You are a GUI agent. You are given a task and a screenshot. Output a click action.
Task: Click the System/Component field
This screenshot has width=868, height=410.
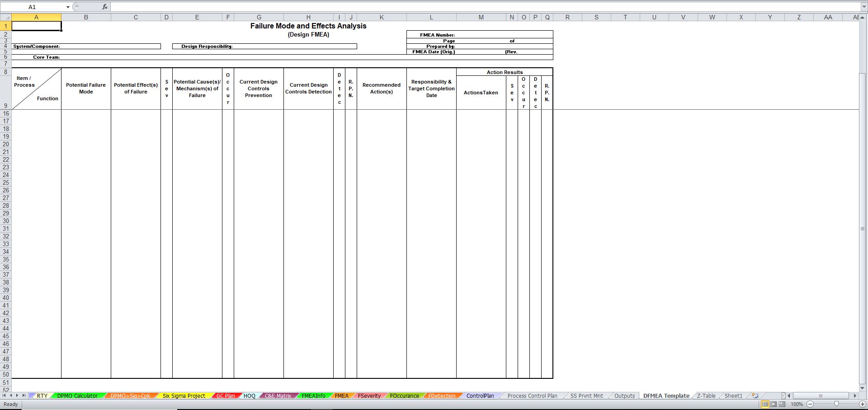point(86,46)
